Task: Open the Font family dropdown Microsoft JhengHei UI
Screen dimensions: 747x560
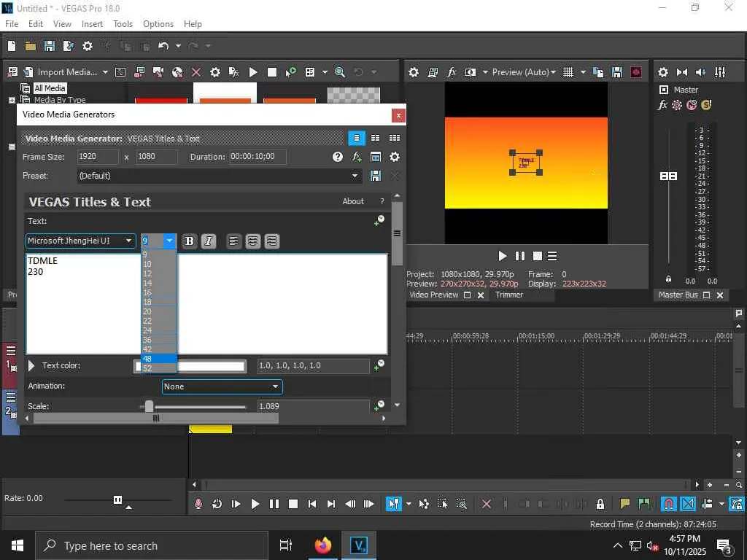Action: (80, 241)
